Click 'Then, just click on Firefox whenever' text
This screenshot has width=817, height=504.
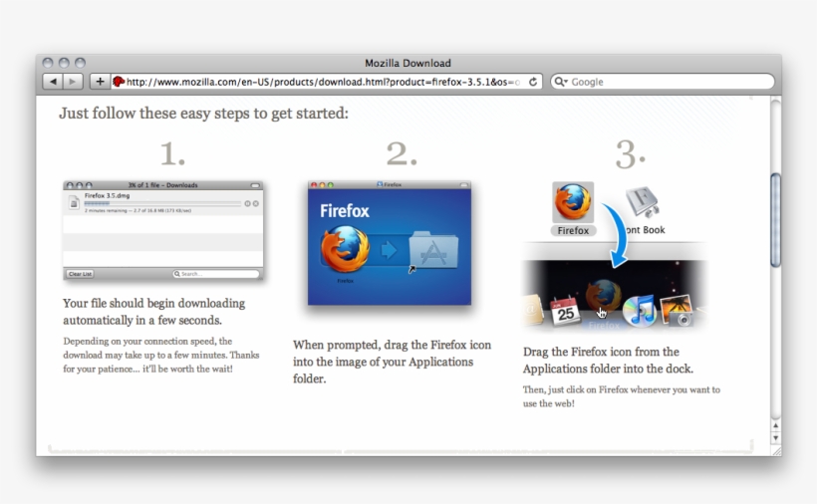click(622, 396)
